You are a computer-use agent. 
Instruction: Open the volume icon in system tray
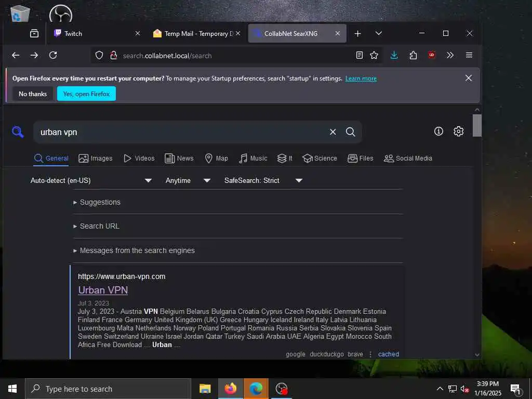464,389
